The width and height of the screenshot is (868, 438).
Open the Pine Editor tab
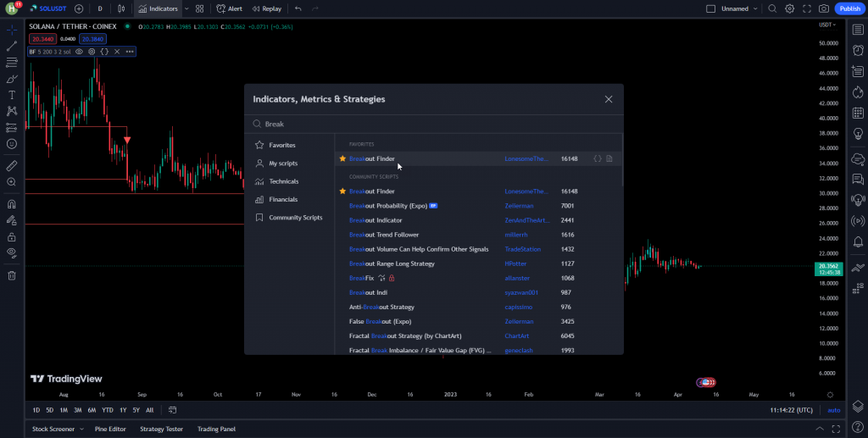[x=110, y=430]
